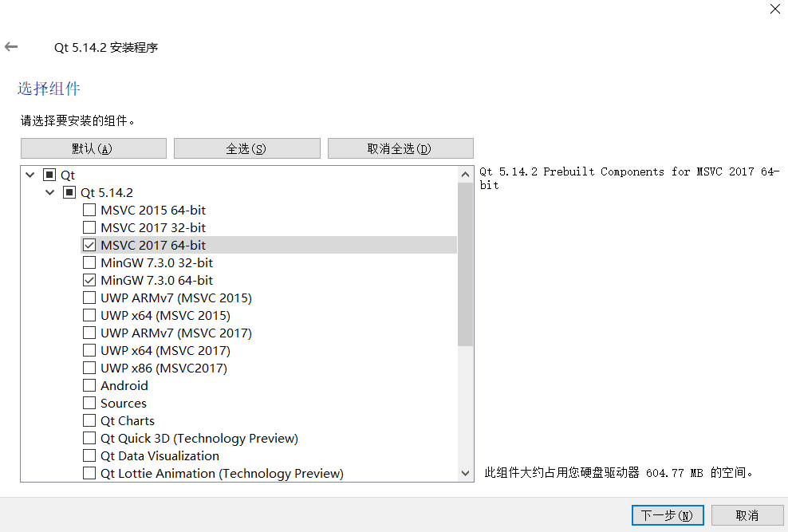Select the 'Android' row text
Viewport: 788px width, 532px height.
124,386
